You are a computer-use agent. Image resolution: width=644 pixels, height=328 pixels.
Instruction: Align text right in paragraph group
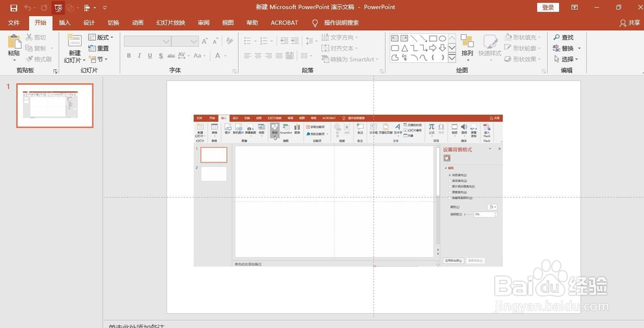tap(269, 56)
